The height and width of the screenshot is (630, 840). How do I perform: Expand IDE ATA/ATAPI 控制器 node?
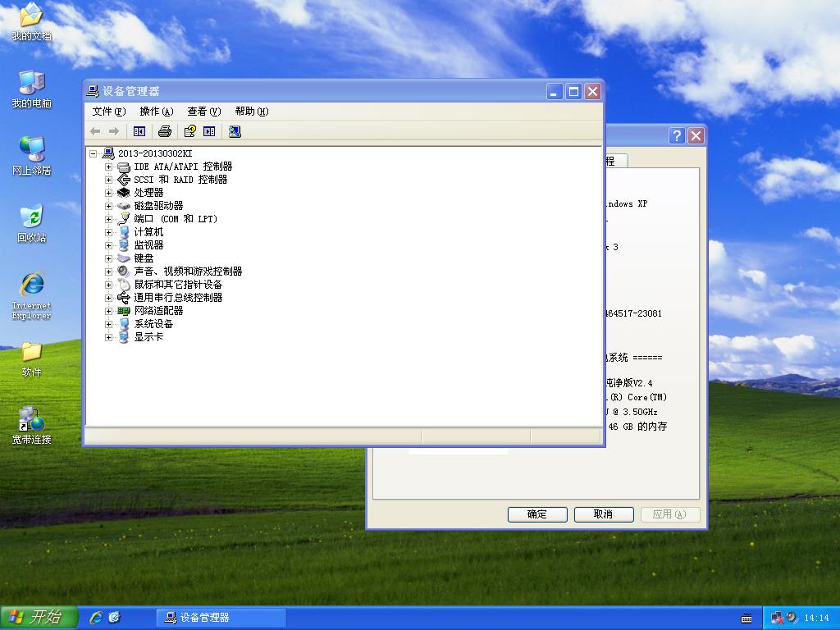point(109,167)
